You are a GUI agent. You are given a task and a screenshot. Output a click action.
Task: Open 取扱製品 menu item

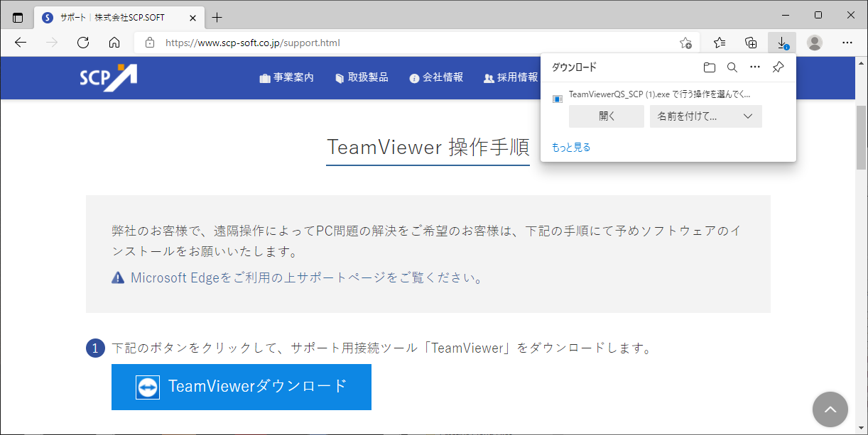pos(362,77)
